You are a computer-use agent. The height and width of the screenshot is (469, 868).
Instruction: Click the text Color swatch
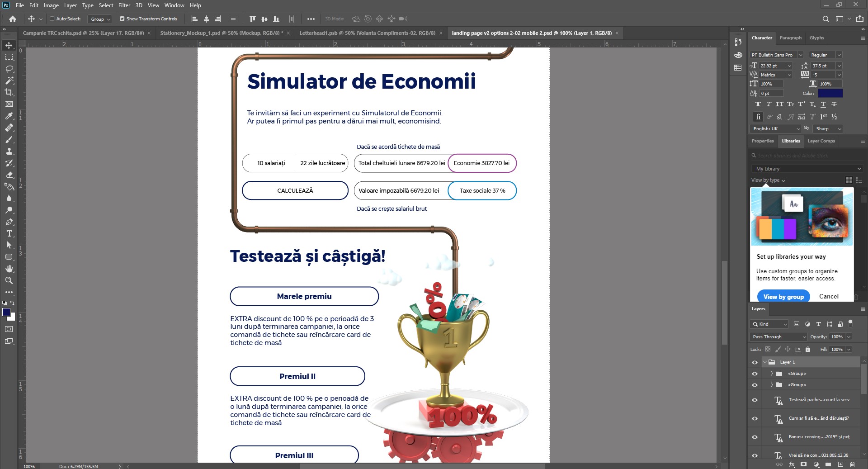[830, 94]
